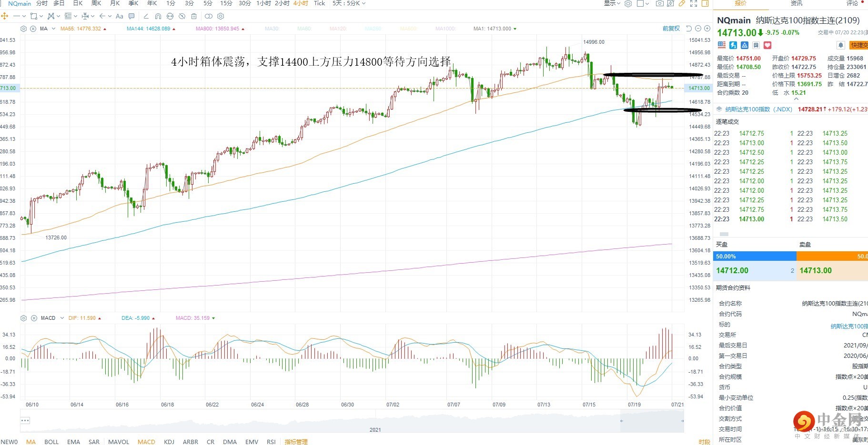Click the zoom-in plus icon on chart
Viewport: 868px width, 445px height.
[707, 29]
